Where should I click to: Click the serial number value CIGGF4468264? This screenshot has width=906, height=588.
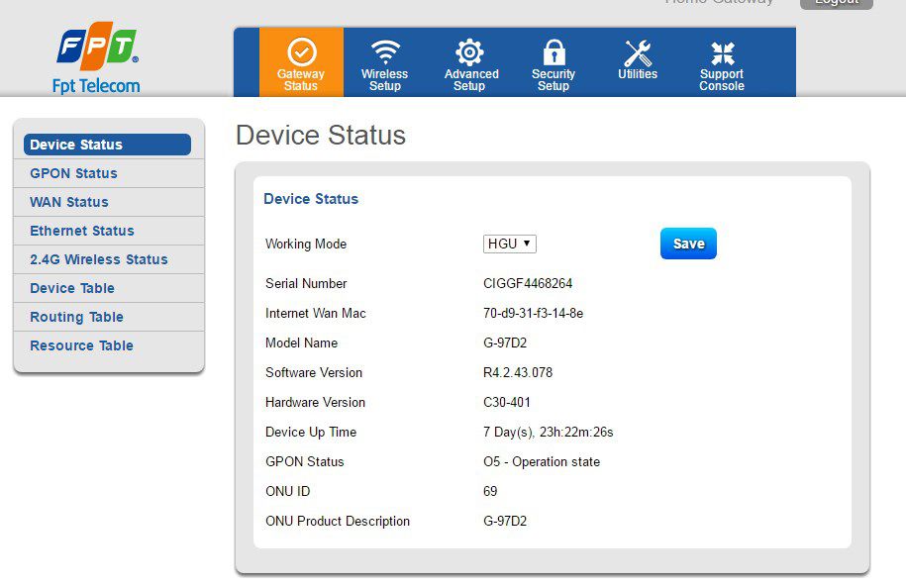(x=528, y=283)
